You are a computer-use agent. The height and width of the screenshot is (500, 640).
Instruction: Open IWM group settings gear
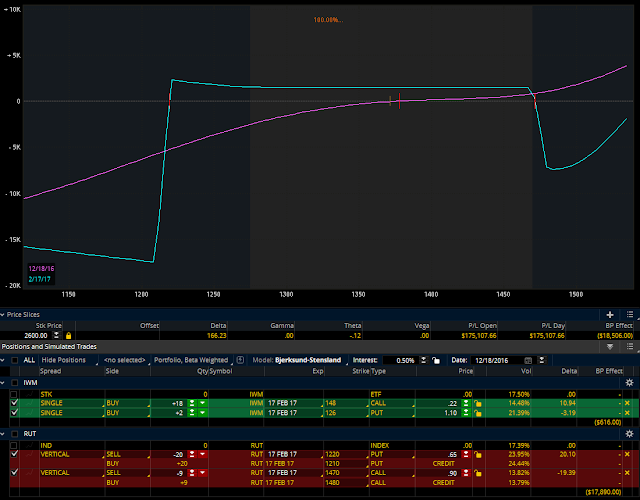point(629,383)
